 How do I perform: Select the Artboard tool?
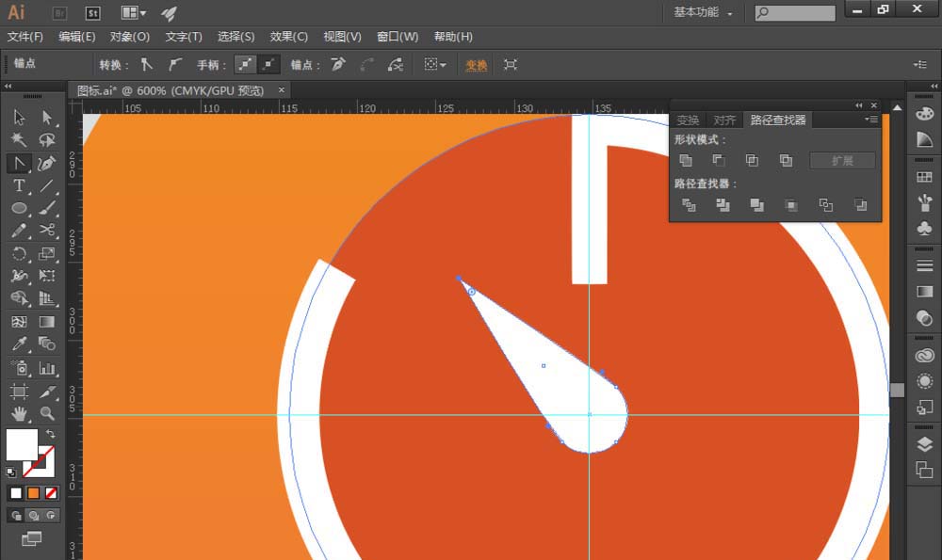[x=19, y=392]
